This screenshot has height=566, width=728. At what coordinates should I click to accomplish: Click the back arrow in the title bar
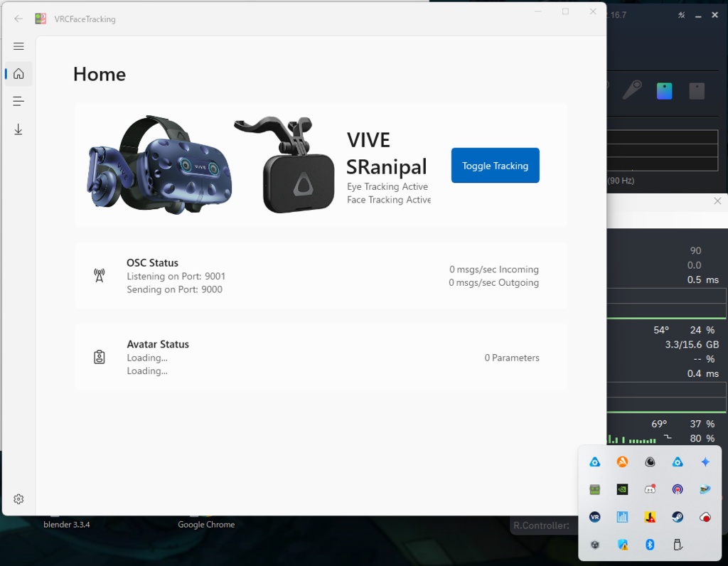[18, 18]
